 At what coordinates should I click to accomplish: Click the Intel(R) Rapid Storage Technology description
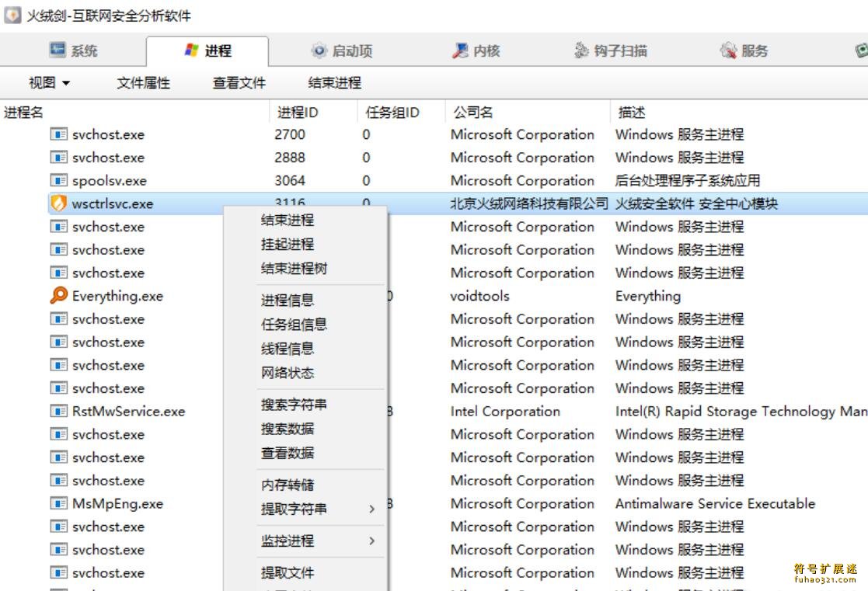tap(741, 412)
